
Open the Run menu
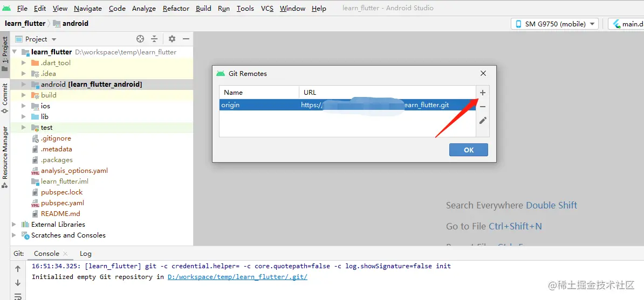(x=224, y=8)
